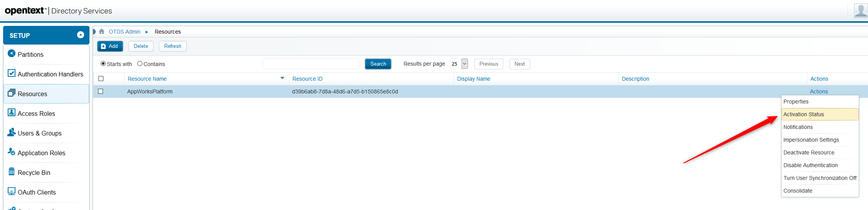Collapse the SETUP panel section
The image size is (868, 210).
[81, 35]
